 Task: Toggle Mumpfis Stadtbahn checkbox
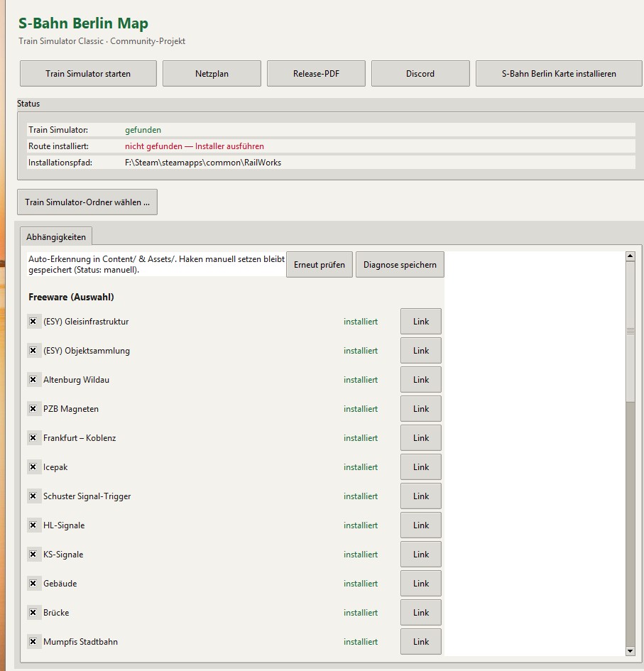[33, 641]
